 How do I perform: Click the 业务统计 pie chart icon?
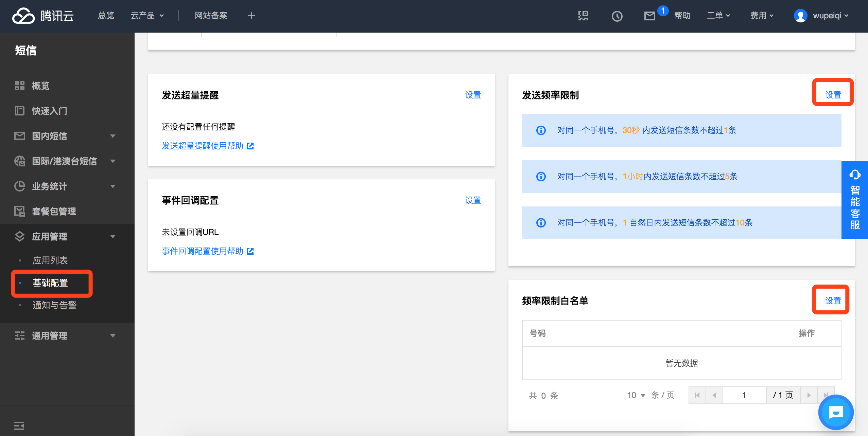(20, 186)
